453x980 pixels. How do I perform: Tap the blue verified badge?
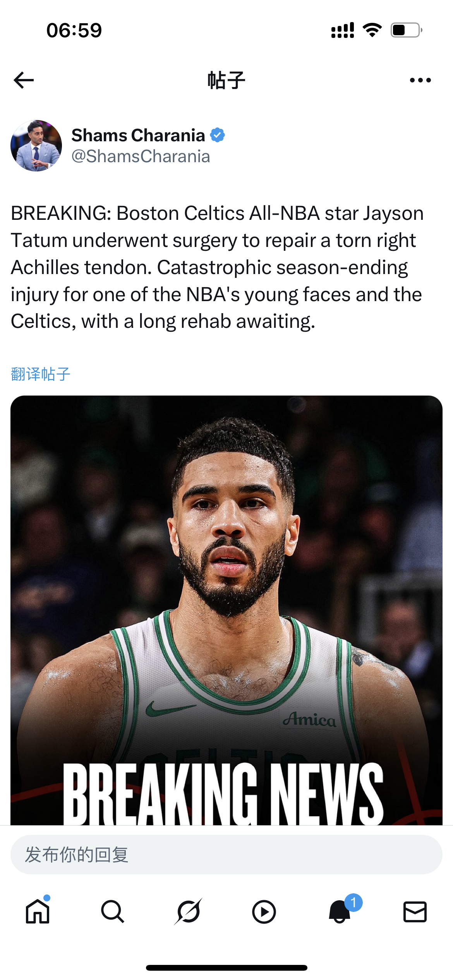click(218, 135)
